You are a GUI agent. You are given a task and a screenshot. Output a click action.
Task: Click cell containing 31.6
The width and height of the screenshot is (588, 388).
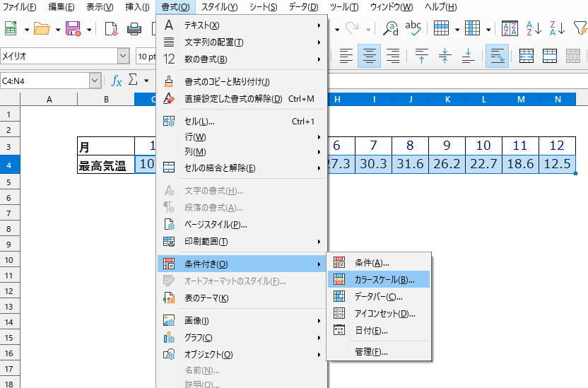coord(410,164)
